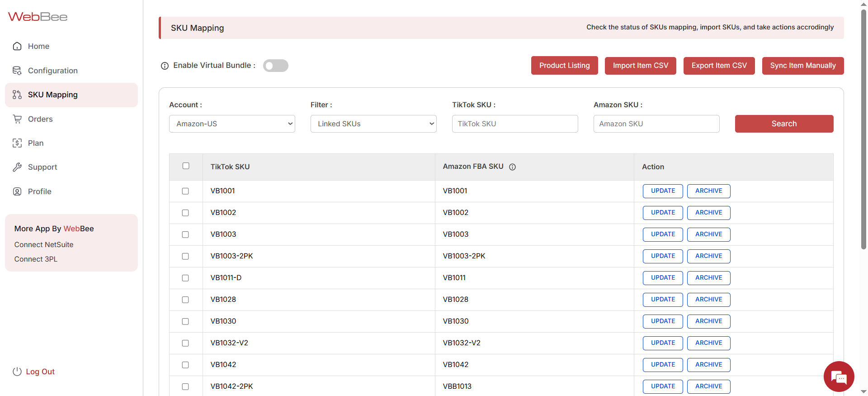Screen dimensions: 868x396
Task: Click the Orders shopping cart icon
Action: click(x=17, y=119)
